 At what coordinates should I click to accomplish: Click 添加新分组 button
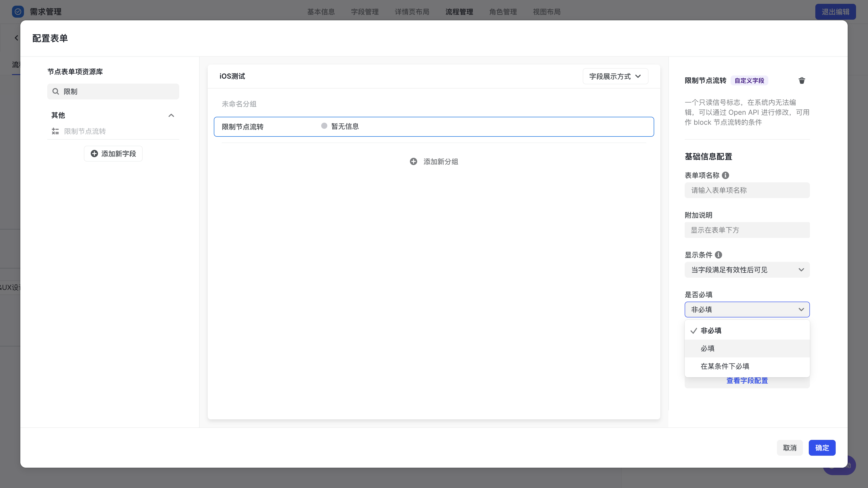click(x=434, y=162)
